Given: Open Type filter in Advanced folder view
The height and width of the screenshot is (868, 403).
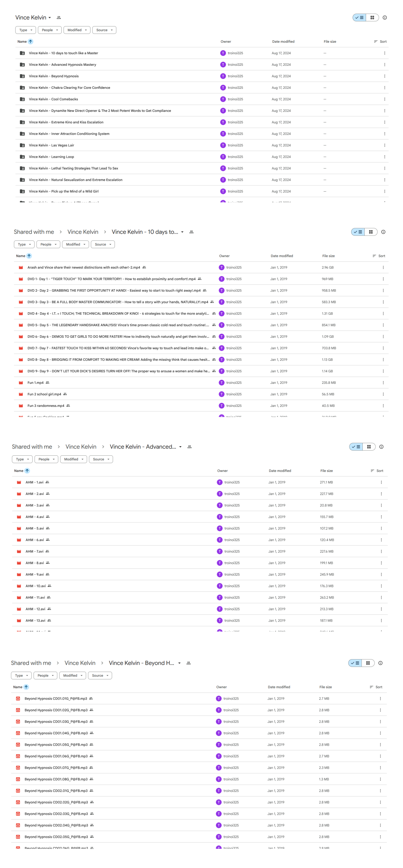Looking at the screenshot, I should (x=22, y=459).
